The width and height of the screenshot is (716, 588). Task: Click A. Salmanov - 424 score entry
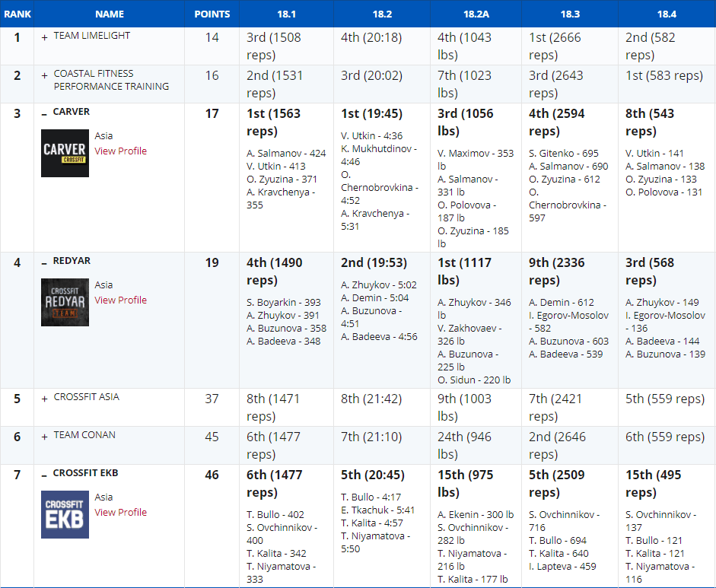pyautogui.click(x=286, y=154)
